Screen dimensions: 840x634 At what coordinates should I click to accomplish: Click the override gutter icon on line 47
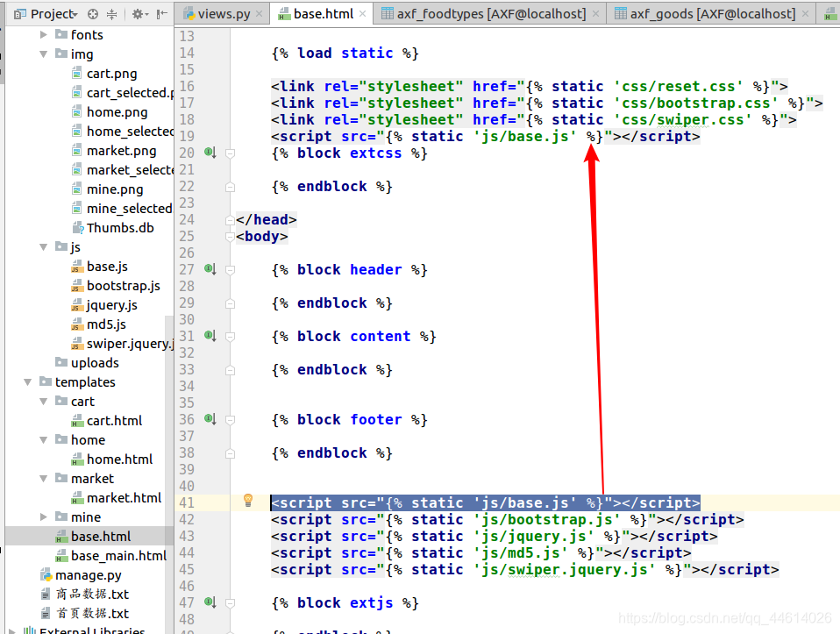pos(210,602)
